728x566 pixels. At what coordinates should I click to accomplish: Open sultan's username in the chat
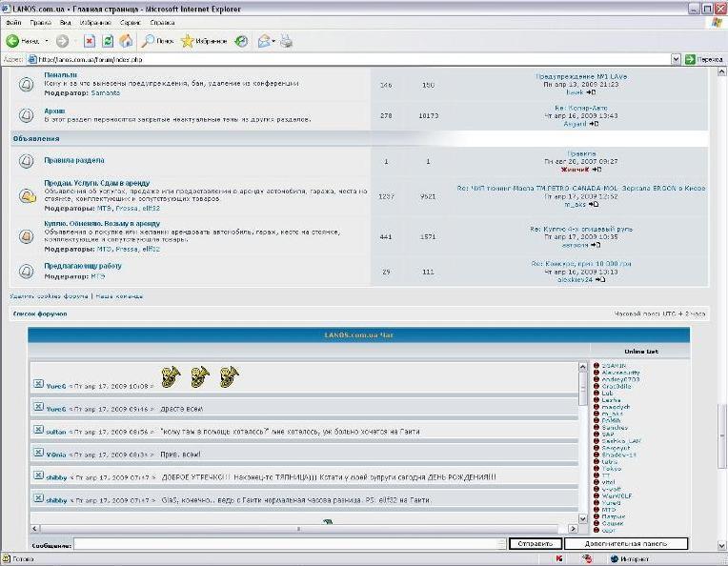pos(56,432)
